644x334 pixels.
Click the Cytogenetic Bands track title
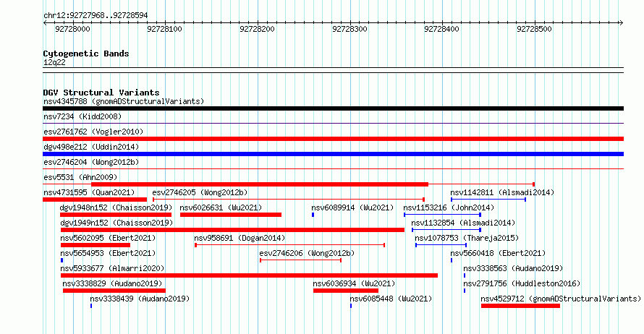[x=86, y=53]
